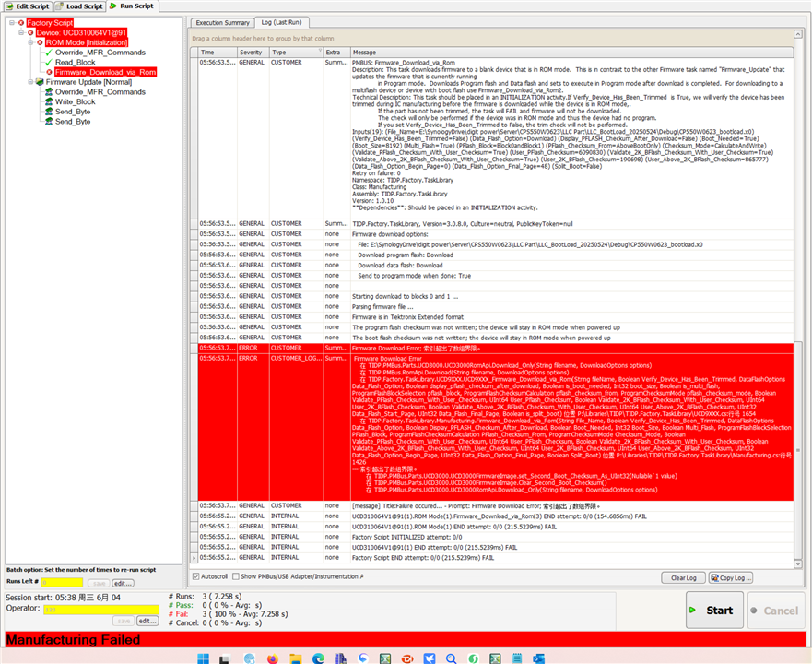Click the 'Parsing firmware file ...' log row

pyautogui.click(x=496, y=306)
